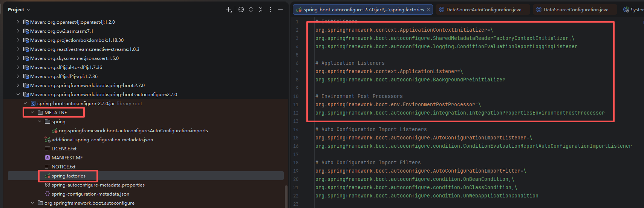
Task: Click the ConditionEvaluationReportAutoConfigurationImportListener line
Action: pyautogui.click(x=474, y=146)
